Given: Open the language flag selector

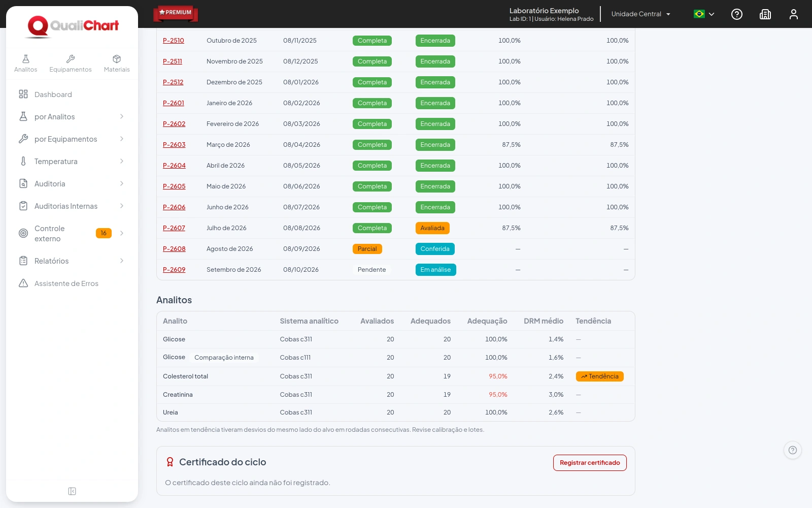Looking at the screenshot, I should [x=704, y=14].
